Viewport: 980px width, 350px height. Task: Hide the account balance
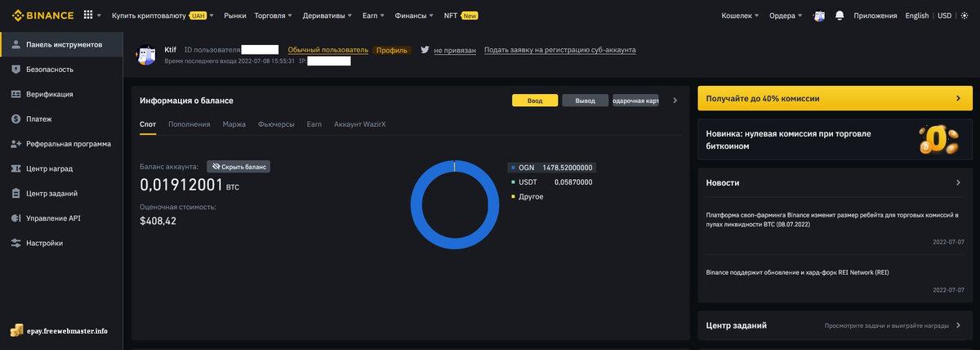(238, 166)
